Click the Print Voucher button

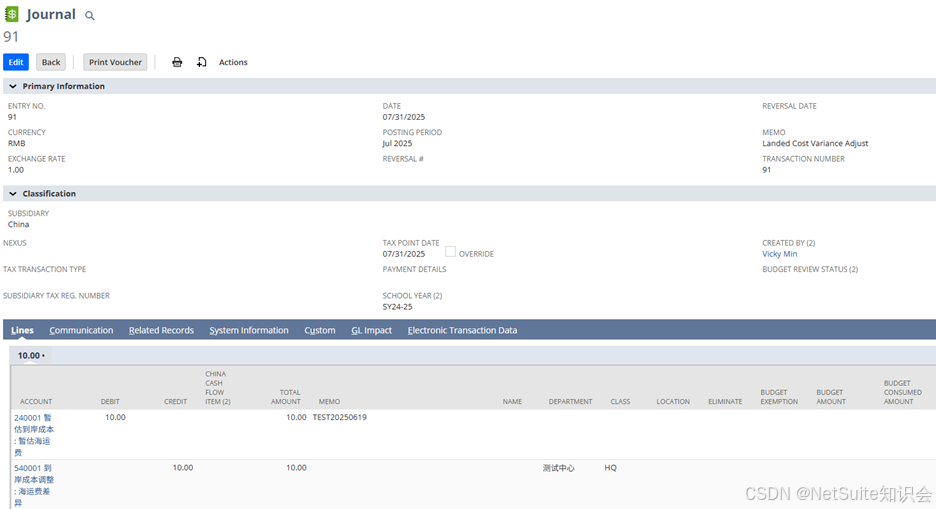115,62
